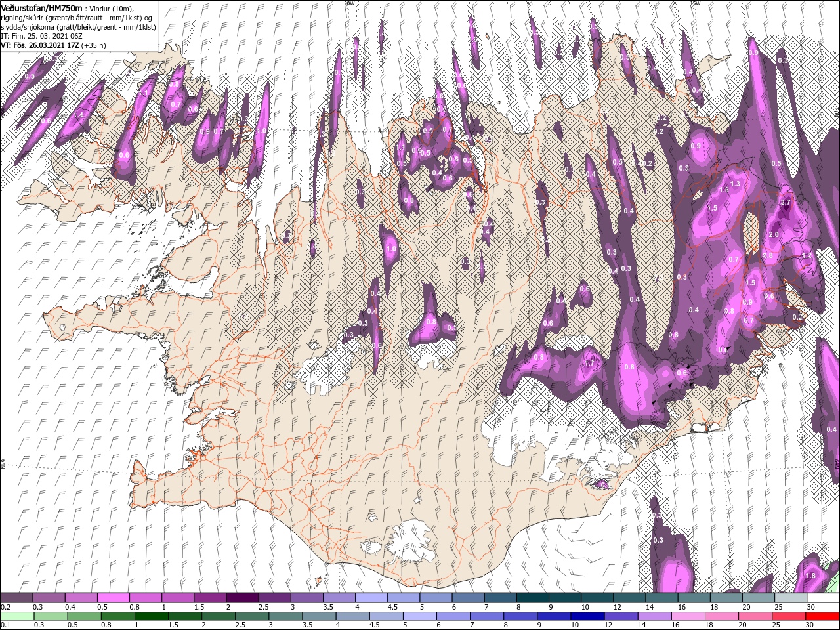Click the deep blue 10 rain legend swatch
Viewport: 840px width, 630px height.
587,616
